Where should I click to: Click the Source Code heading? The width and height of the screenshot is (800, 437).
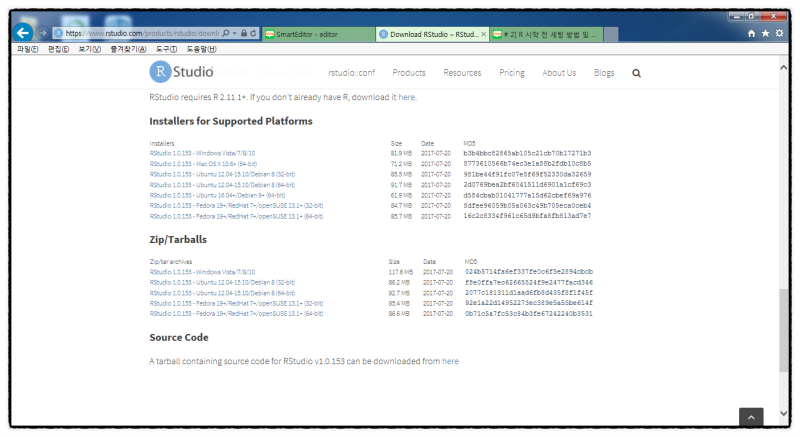(179, 338)
